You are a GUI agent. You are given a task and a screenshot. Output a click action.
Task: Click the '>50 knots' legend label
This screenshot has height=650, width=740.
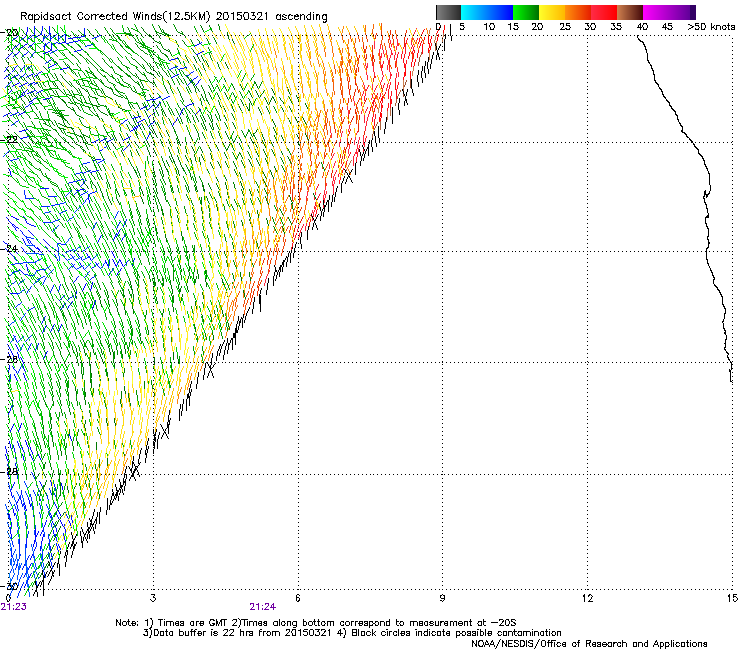coord(711,27)
